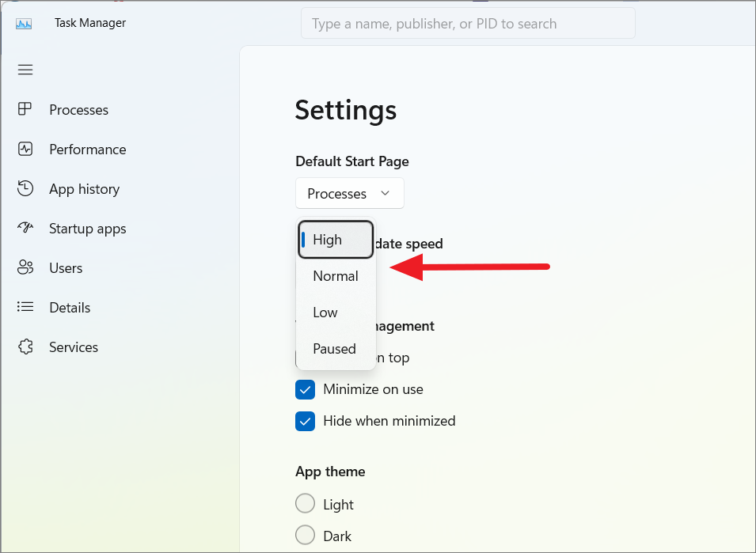756x553 pixels.
Task: Uncheck Hide when minimized checkbox
Action: (306, 421)
